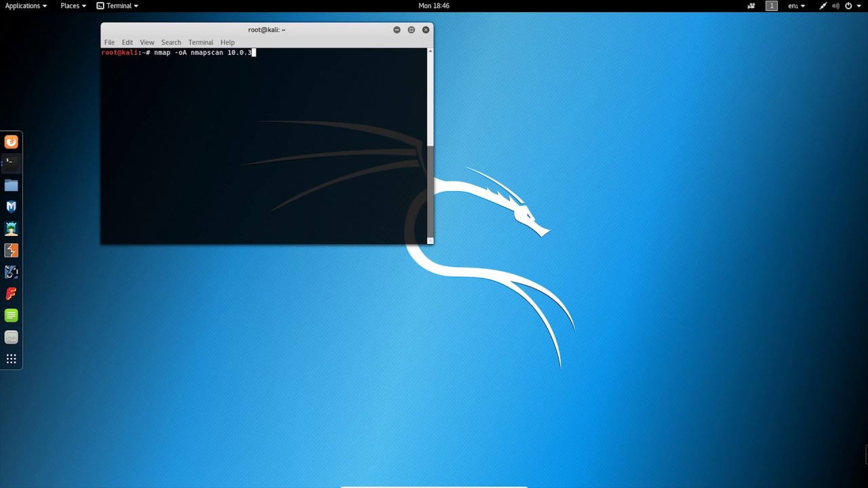
Task: Click the terminal scrollbar up arrow
Action: [x=430, y=52]
